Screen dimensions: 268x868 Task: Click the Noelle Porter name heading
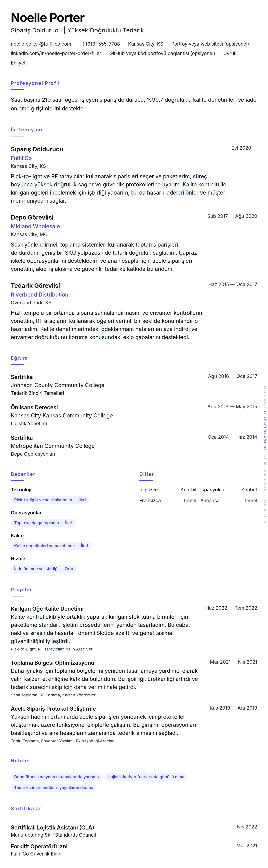point(47,18)
